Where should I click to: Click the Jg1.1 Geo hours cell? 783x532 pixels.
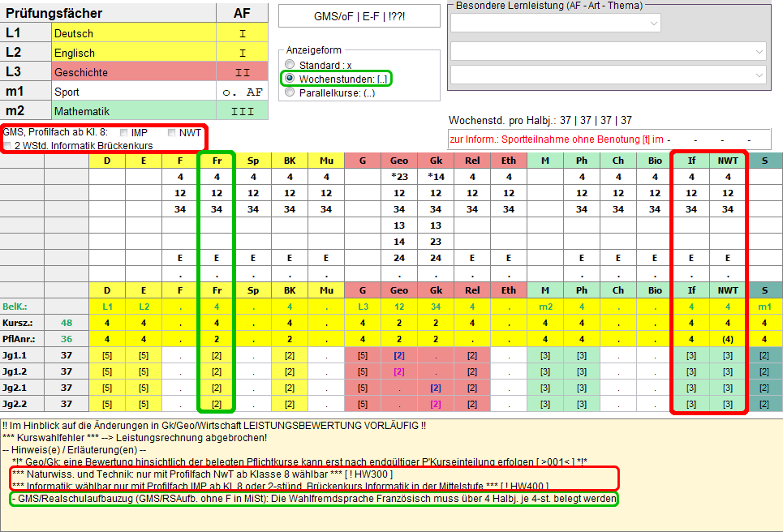[399, 354]
